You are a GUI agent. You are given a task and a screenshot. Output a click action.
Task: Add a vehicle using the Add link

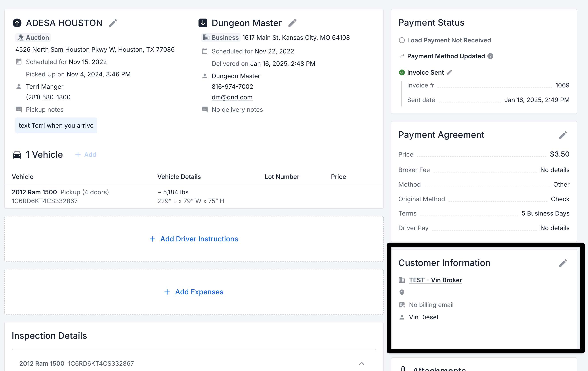(86, 155)
